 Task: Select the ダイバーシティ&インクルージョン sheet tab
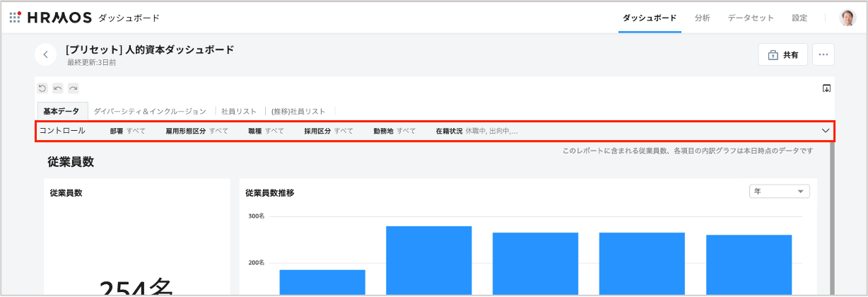[x=150, y=111]
